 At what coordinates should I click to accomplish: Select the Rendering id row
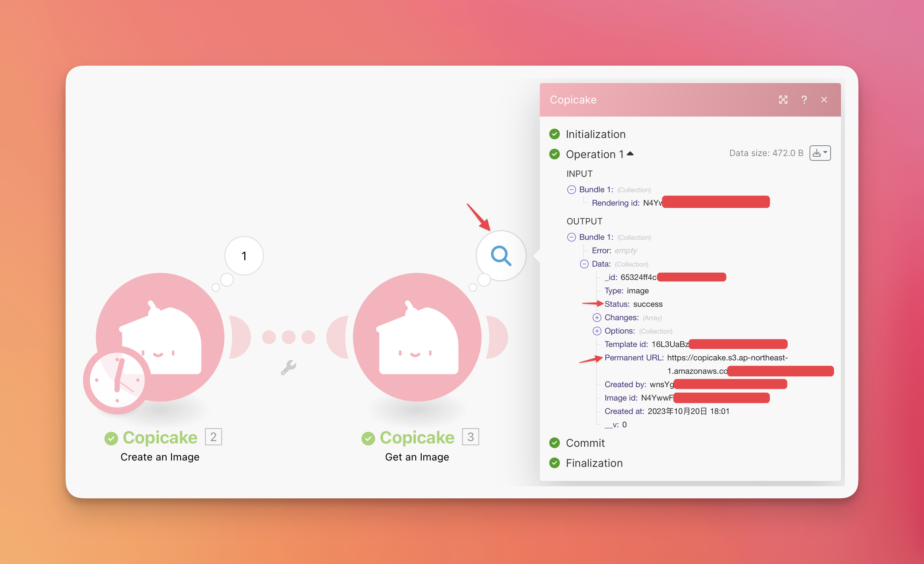pos(681,203)
